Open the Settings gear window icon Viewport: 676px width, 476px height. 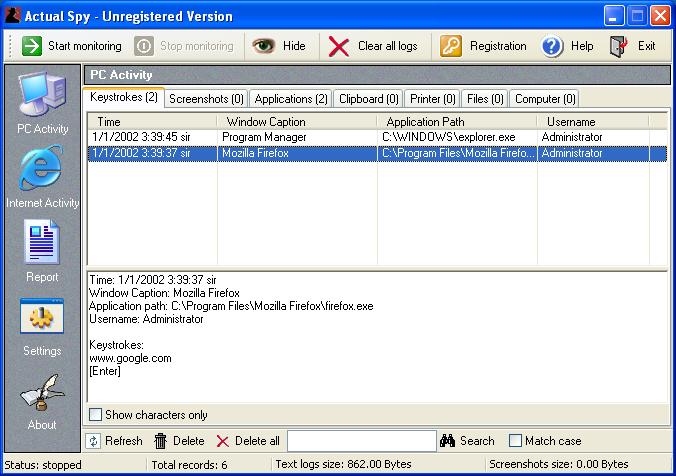pyautogui.click(x=42, y=316)
